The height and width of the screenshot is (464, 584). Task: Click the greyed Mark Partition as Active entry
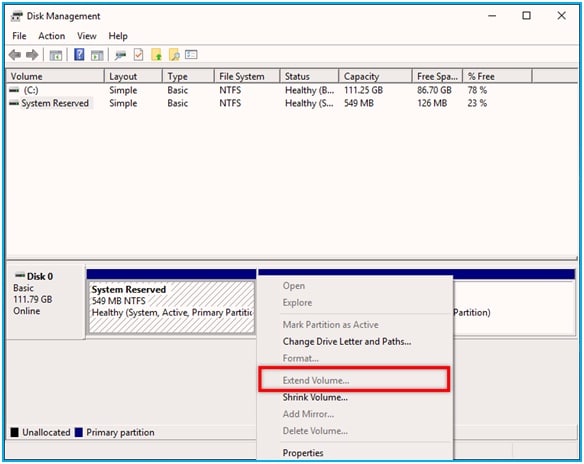click(330, 325)
